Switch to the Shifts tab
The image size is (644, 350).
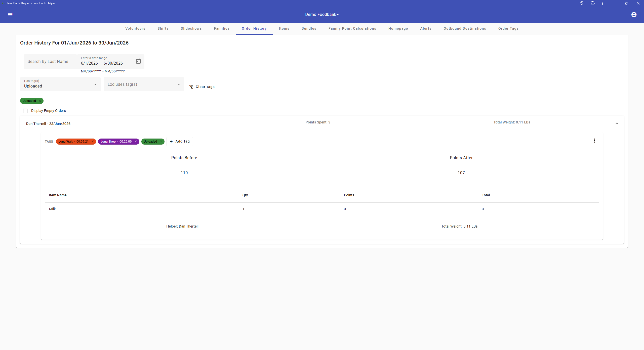[x=163, y=28]
